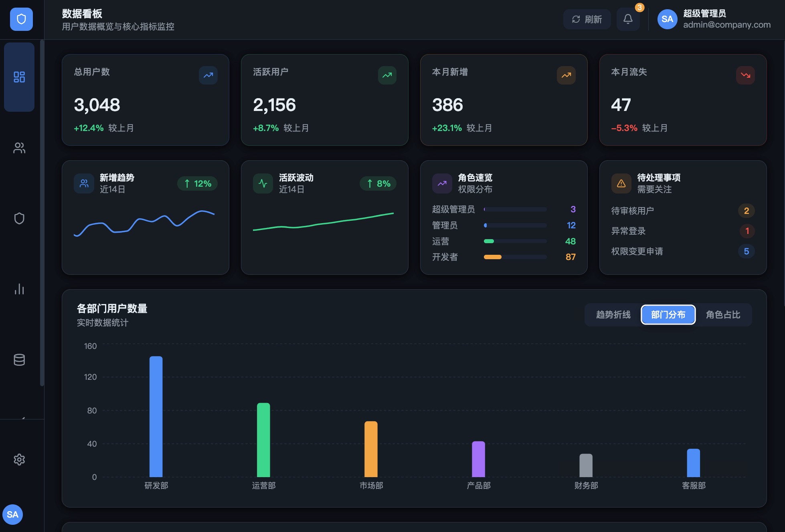Open the shield permissions icon in sidebar
Viewport: 785px width, 532px height.
19,218
